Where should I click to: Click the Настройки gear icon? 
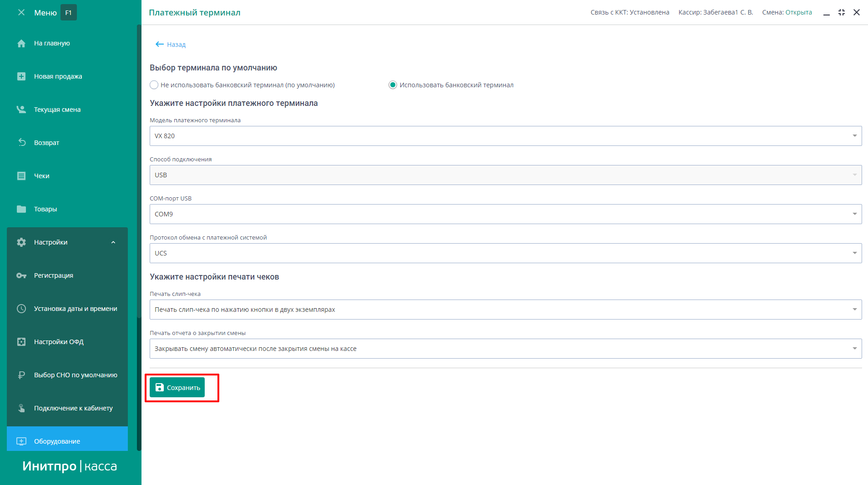coord(21,242)
